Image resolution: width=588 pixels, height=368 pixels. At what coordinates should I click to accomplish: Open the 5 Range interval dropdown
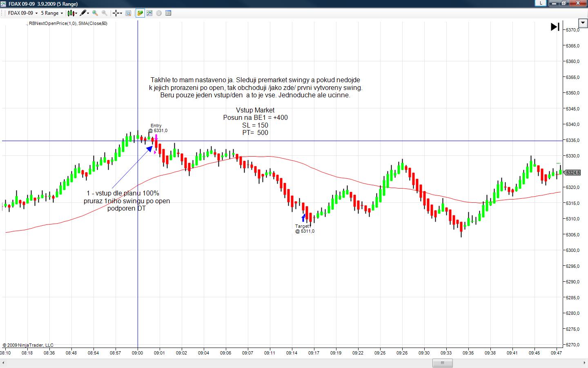(52, 13)
